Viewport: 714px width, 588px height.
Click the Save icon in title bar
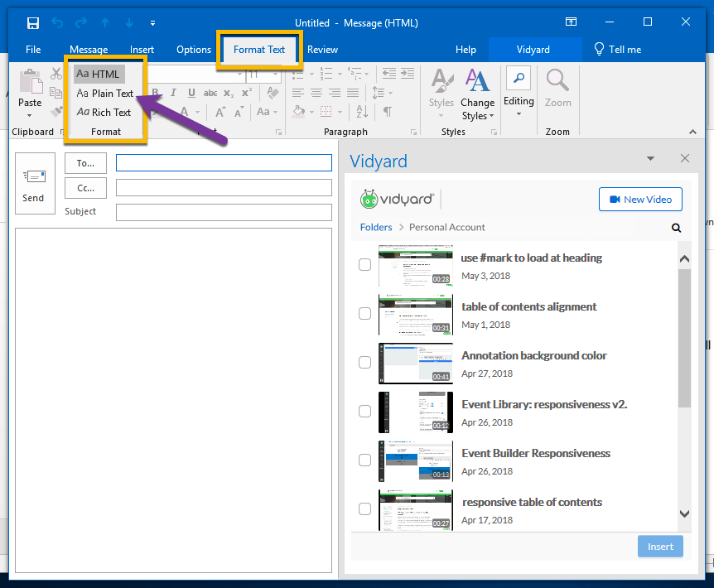33,22
